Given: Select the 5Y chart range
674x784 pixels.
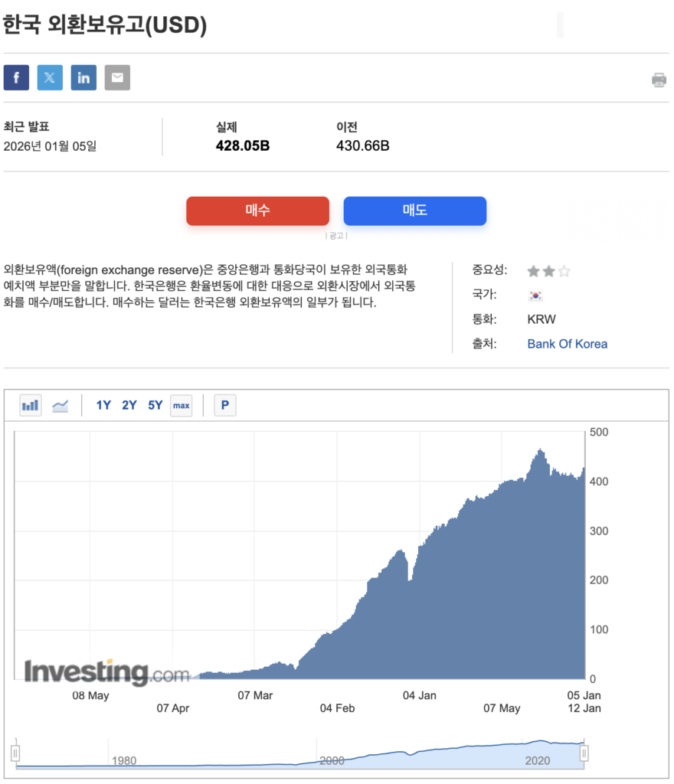Looking at the screenshot, I should [x=155, y=405].
